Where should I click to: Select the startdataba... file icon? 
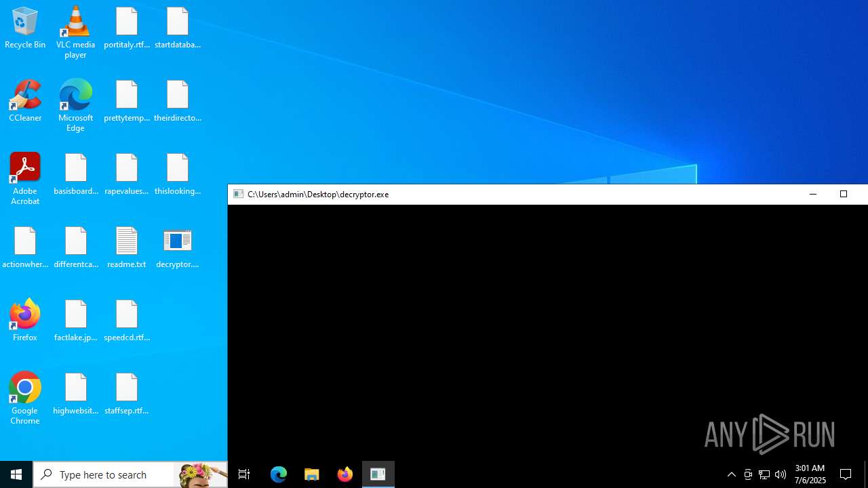pyautogui.click(x=178, y=28)
